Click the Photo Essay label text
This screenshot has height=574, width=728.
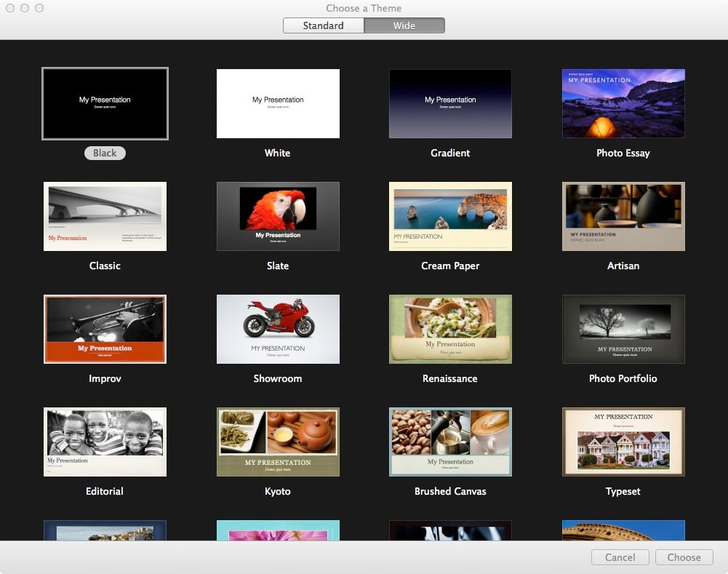pos(623,154)
